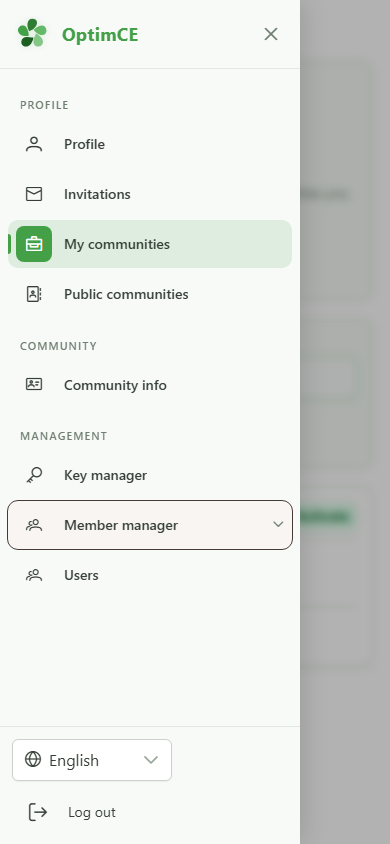Expand the Member manager chevron
The image size is (390, 844).
[278, 524]
